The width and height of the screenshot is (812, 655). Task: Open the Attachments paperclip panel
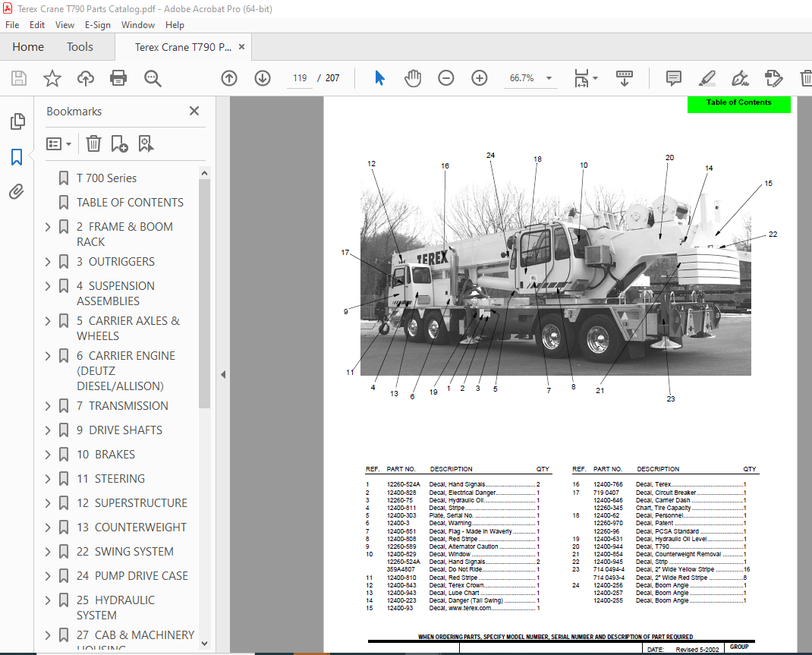pyautogui.click(x=17, y=192)
